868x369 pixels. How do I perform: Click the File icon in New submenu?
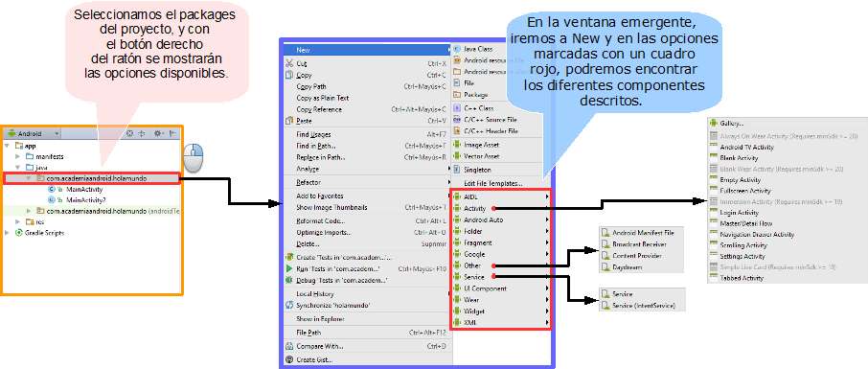tap(457, 83)
